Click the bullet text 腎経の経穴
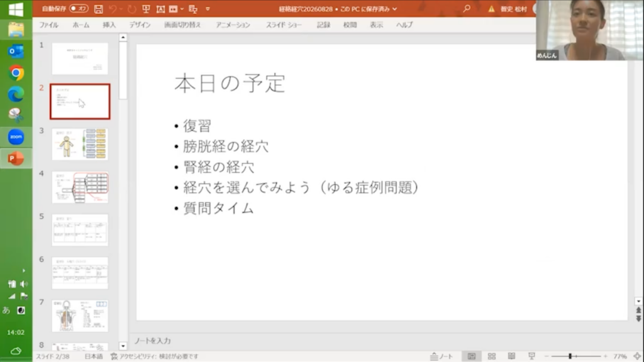This screenshot has height=362, width=644. (218, 167)
